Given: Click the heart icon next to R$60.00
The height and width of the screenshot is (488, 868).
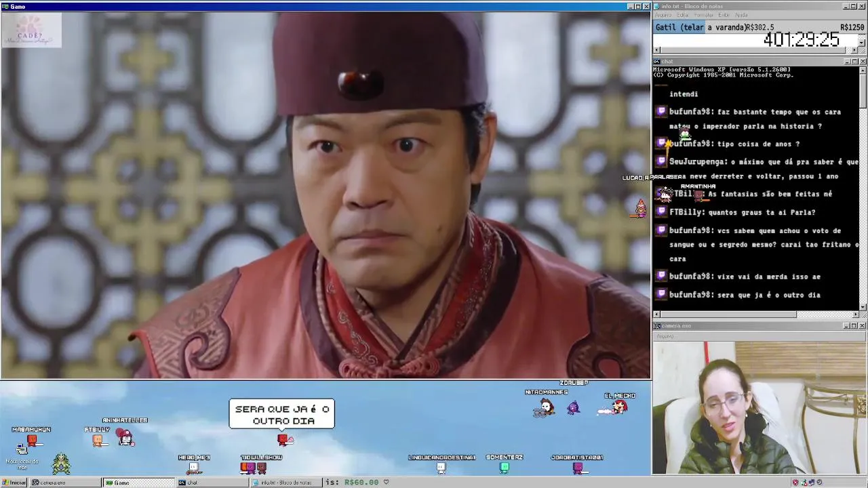Looking at the screenshot, I should point(387,483).
